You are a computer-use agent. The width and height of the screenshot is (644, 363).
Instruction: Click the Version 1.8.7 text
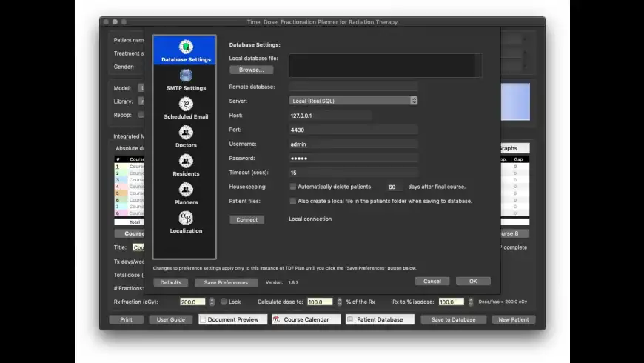[x=282, y=282]
